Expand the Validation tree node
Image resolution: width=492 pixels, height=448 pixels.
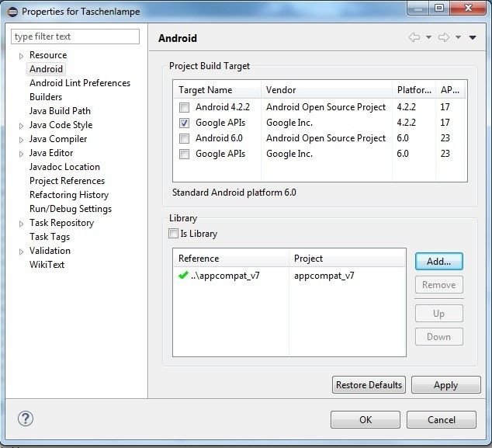pyautogui.click(x=21, y=252)
